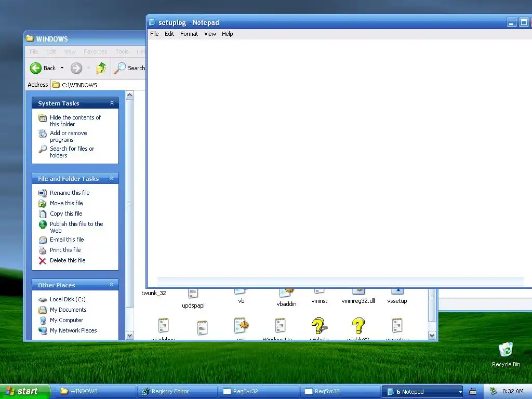532x399 pixels.
Task: Click the Search magnifier in Explorer toolbar
Action: (120, 68)
